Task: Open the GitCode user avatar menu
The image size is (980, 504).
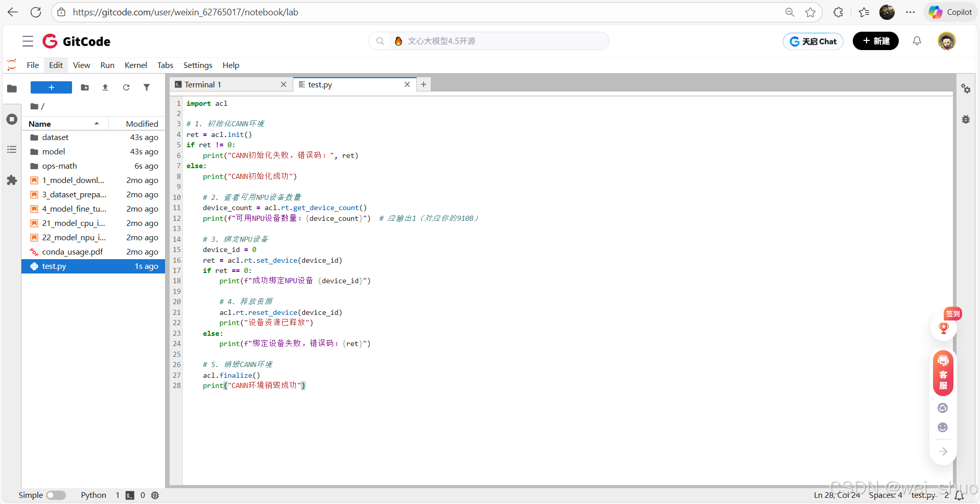Action: pyautogui.click(x=947, y=41)
